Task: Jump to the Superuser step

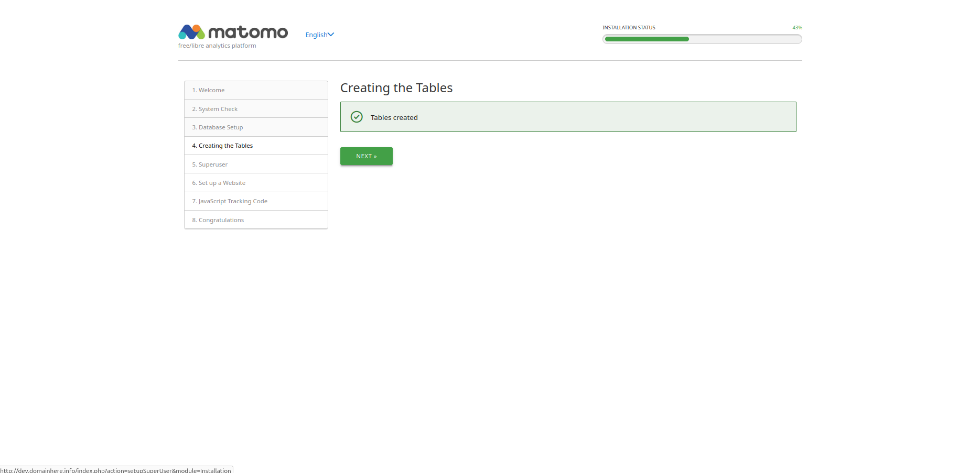Action: click(210, 164)
